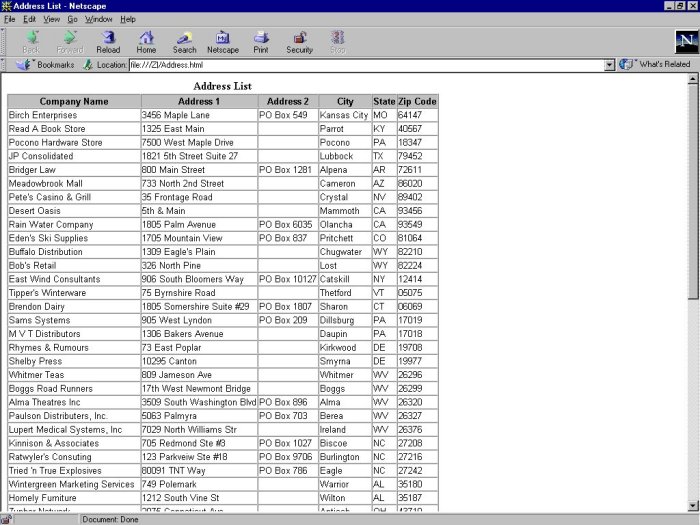
Task: Select the Birch Enterprises table cell
Action: click(42, 115)
